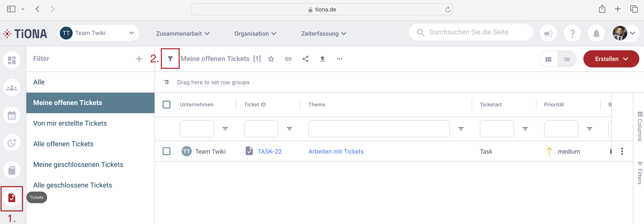Open the browser sidebar options chevron
644x224 pixels.
[23, 9]
